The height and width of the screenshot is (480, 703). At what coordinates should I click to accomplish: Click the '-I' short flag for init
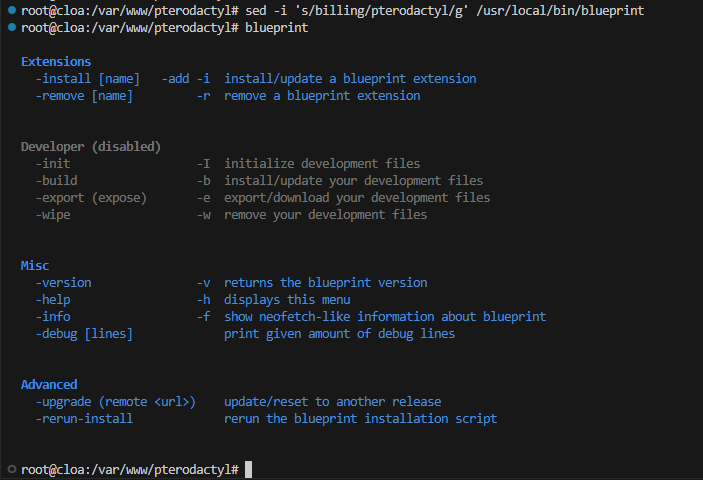click(203, 164)
